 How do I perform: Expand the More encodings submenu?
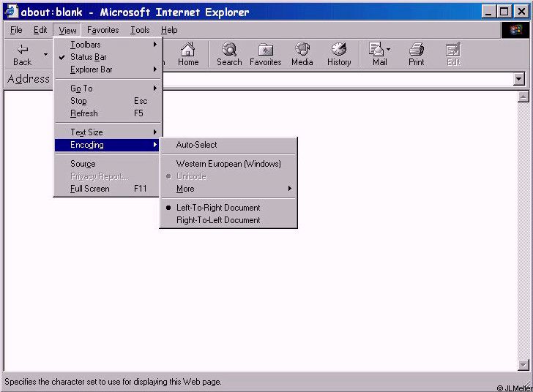pos(228,189)
